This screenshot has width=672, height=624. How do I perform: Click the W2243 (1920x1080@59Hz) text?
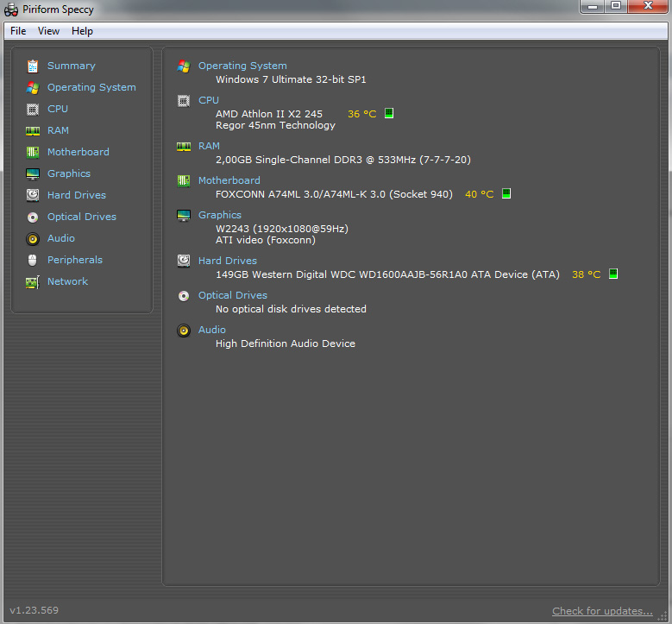(281, 229)
